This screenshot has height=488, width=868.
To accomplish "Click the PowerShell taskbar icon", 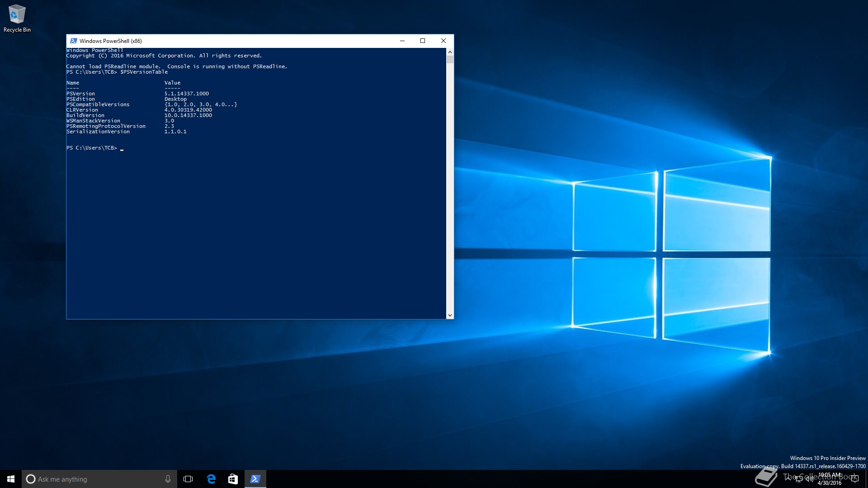I will click(x=255, y=479).
